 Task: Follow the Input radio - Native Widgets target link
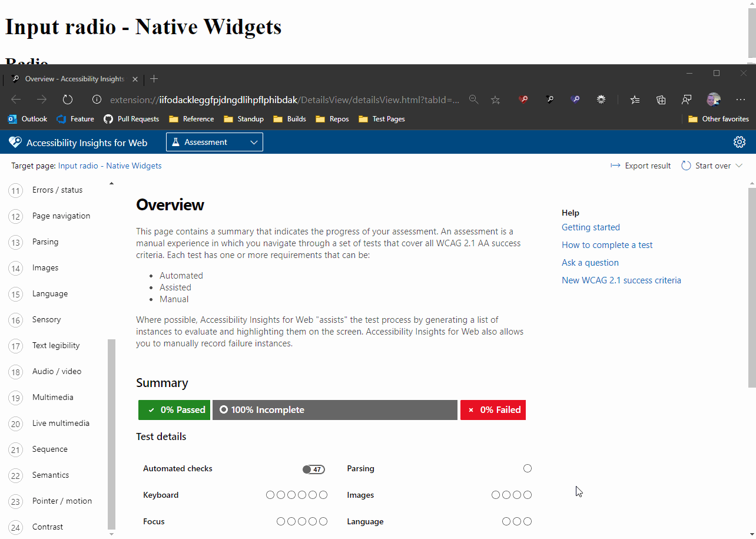(x=110, y=166)
